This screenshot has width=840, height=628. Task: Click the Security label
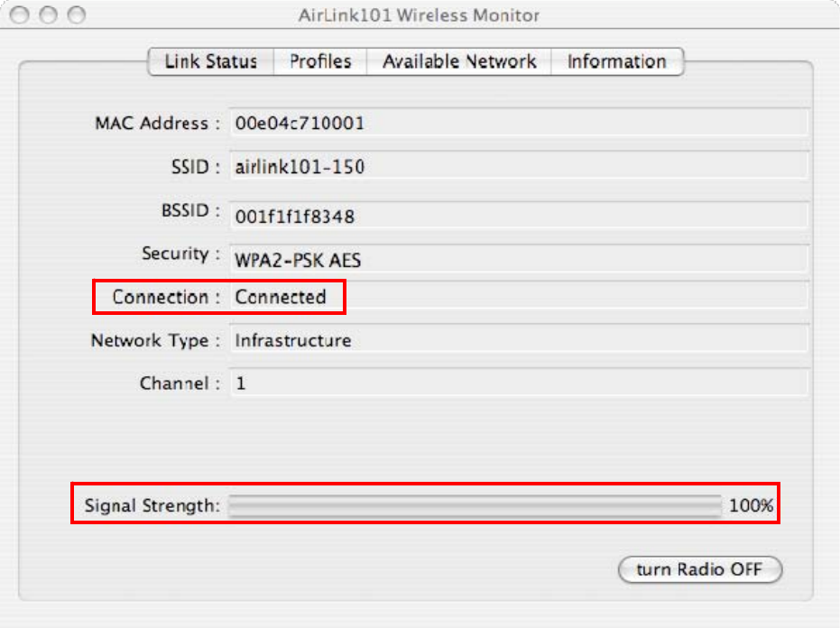point(180,254)
